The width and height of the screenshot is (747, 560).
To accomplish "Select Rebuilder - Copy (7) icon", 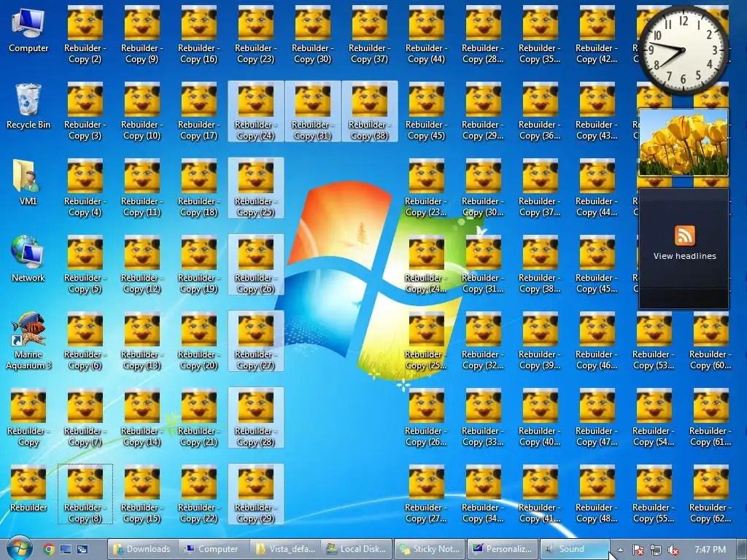I will [x=85, y=418].
